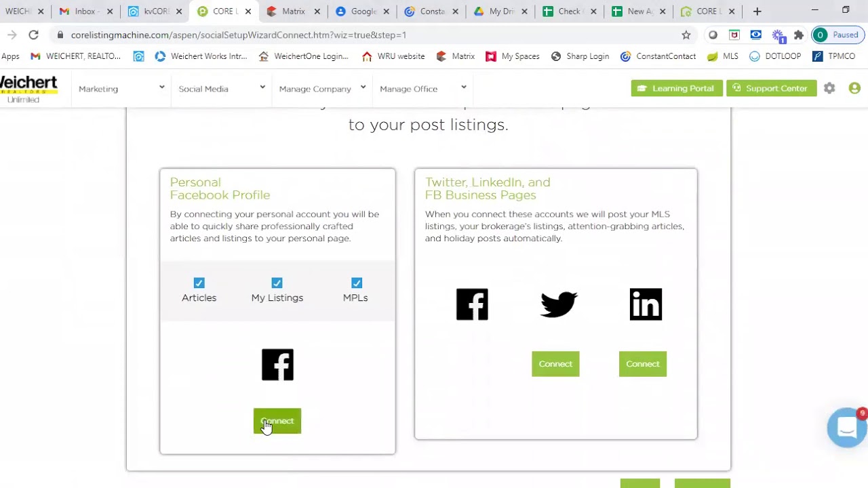Image resolution: width=868 pixels, height=488 pixels.
Task: Switch to the Constant Contact tab
Action: click(x=432, y=12)
